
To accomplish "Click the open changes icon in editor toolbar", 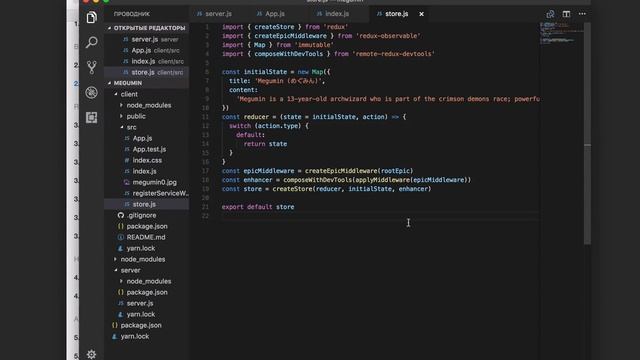I will 550,14.
